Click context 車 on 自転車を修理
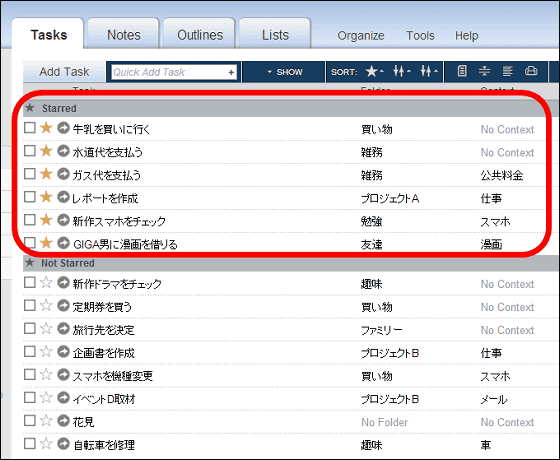This screenshot has width=560, height=460. point(486,445)
